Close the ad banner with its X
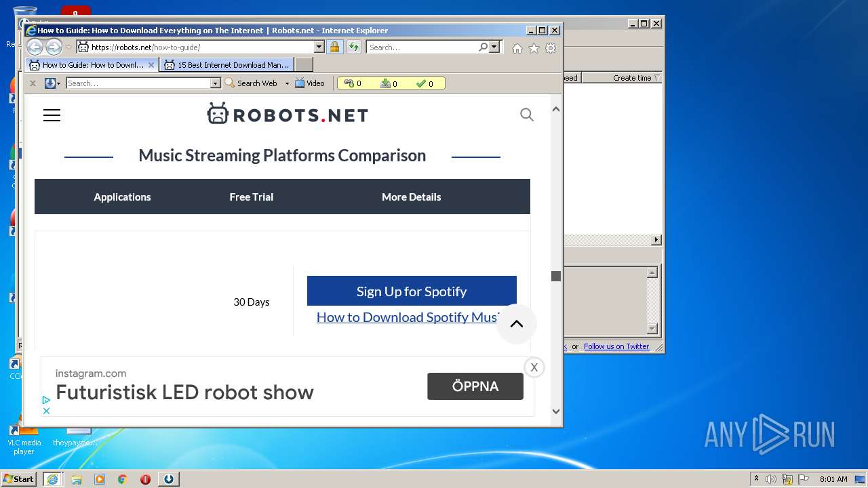Image resolution: width=868 pixels, height=488 pixels. [534, 367]
